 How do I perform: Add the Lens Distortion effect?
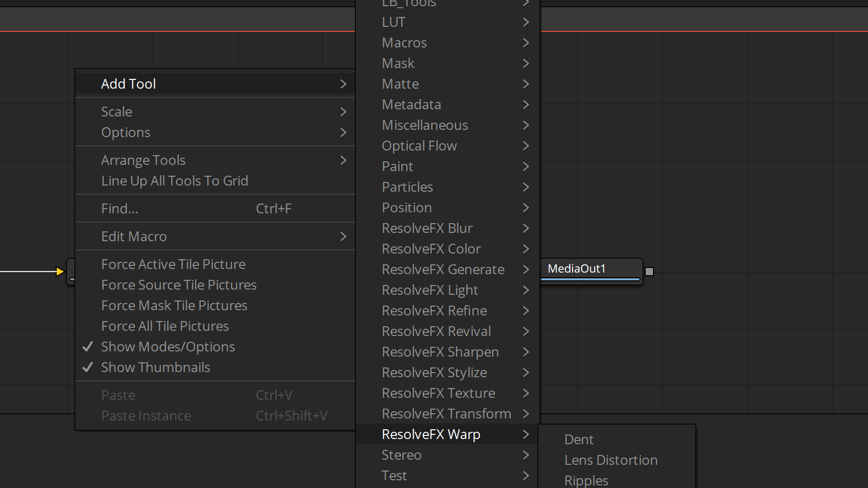(x=617, y=460)
